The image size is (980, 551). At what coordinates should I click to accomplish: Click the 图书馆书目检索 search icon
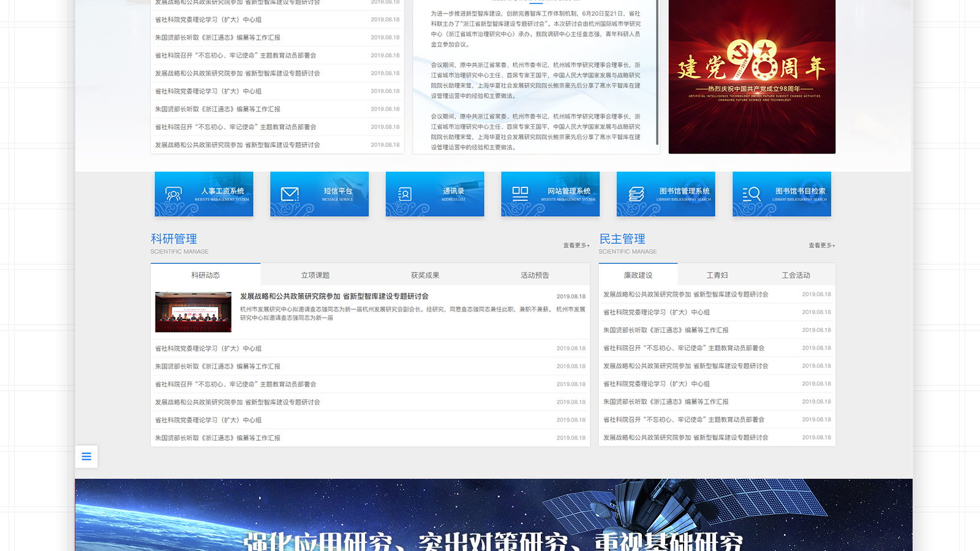[752, 195]
